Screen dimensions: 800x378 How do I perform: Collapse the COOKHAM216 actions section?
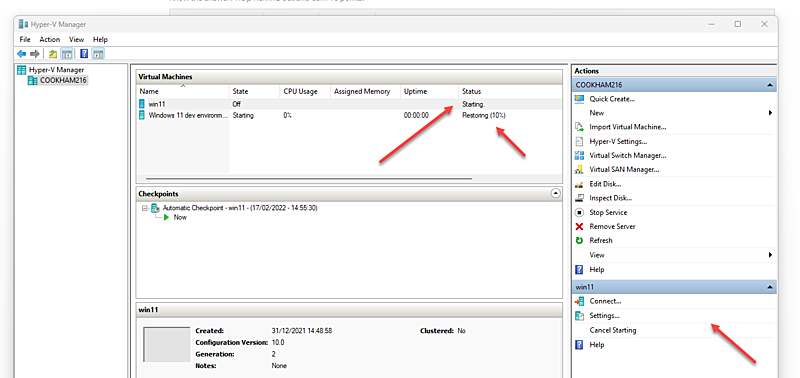coord(769,85)
